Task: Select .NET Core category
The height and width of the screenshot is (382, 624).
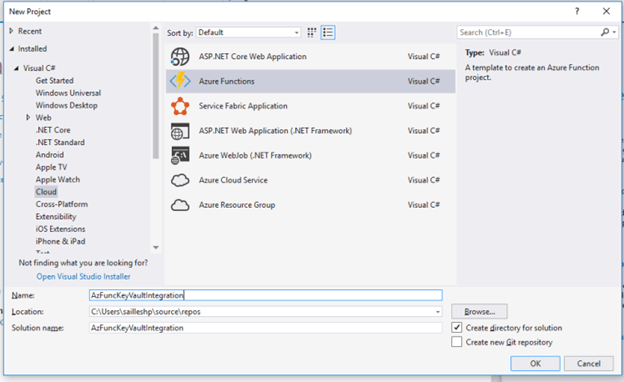Action: coord(53,130)
